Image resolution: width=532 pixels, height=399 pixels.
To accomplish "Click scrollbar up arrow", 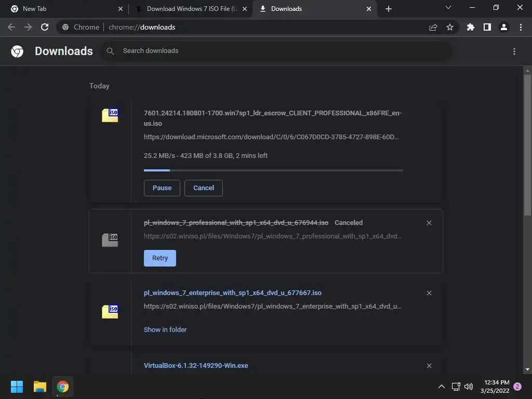I will [x=527, y=71].
